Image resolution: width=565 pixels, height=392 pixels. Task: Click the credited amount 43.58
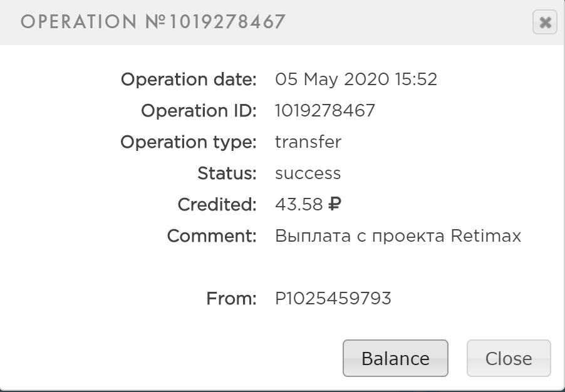click(299, 205)
